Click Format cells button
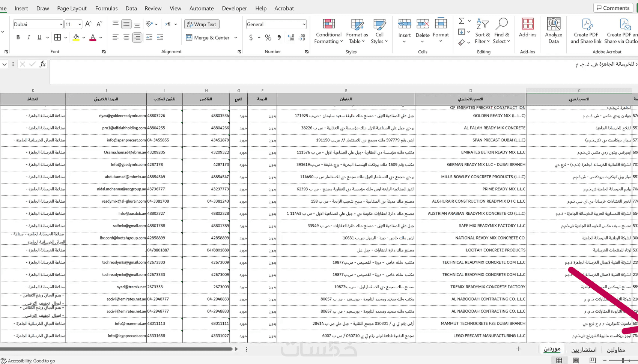 click(441, 31)
